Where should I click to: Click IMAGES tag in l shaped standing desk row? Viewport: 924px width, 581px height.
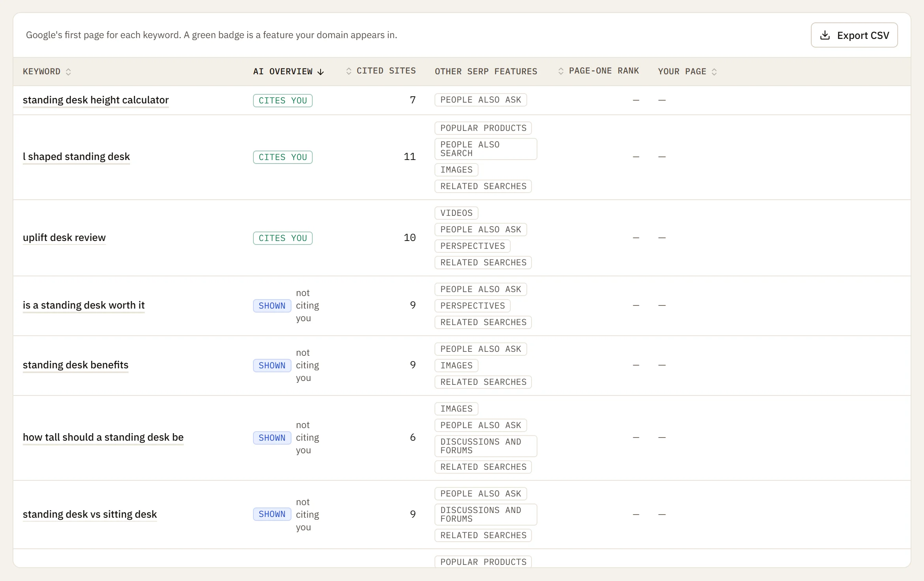(x=456, y=170)
